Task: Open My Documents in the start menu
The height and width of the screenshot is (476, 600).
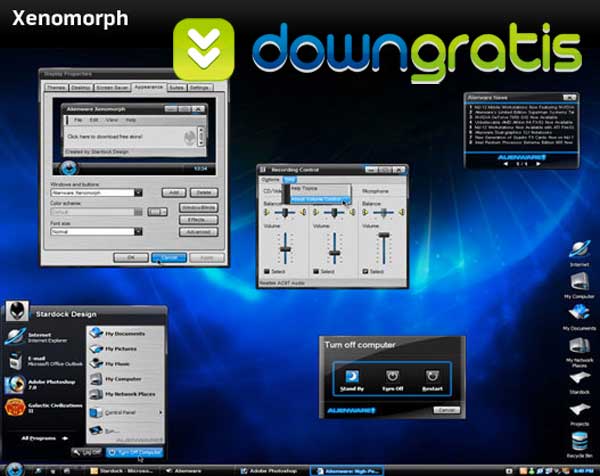Action: pyautogui.click(x=125, y=333)
